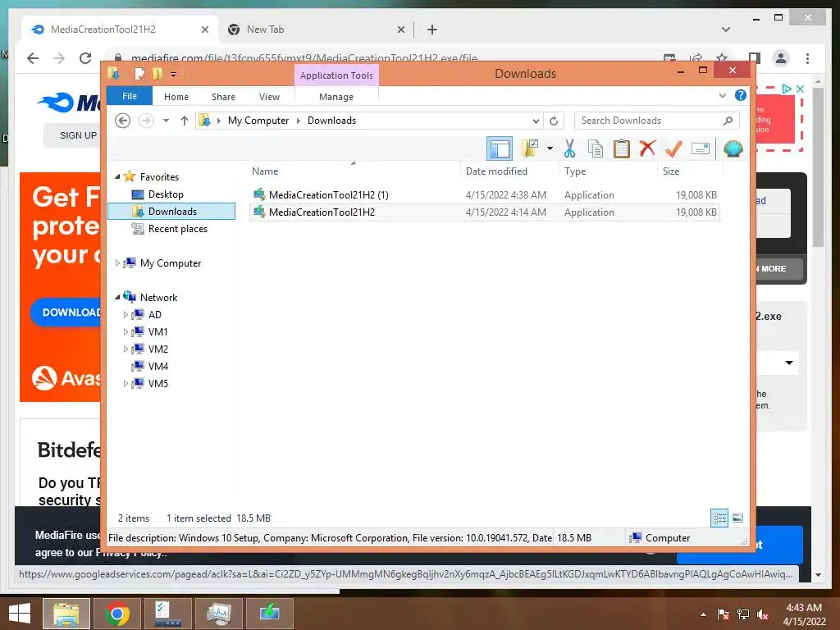Open the Manage ribbon tab
Image resolution: width=840 pixels, height=630 pixels.
point(336,97)
